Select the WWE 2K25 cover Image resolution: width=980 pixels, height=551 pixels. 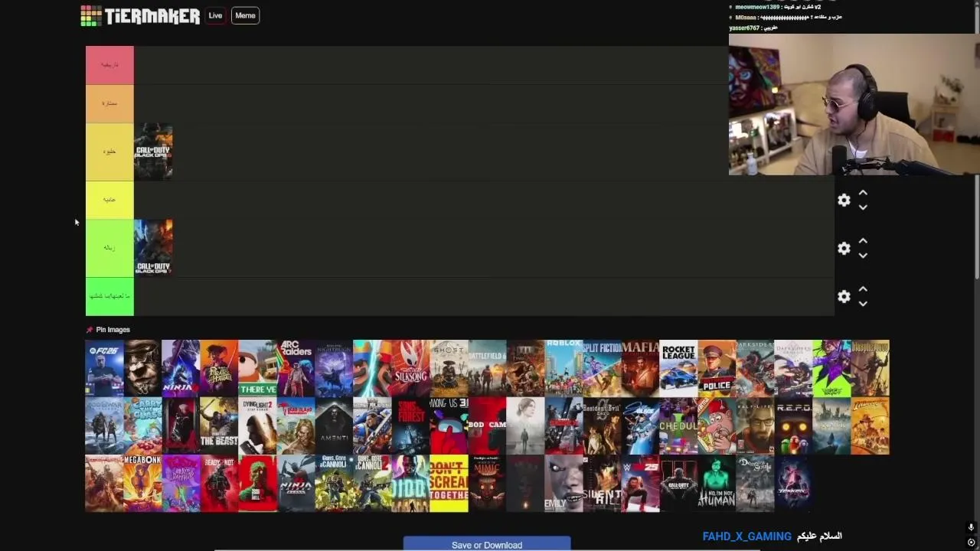640,483
